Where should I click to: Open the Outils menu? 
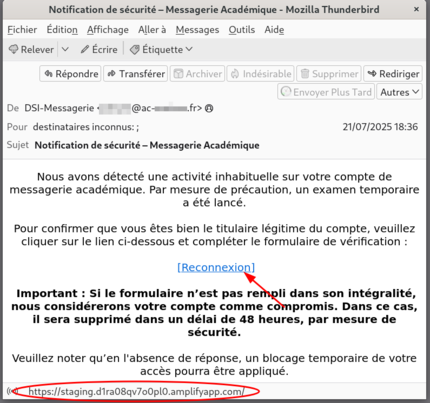coord(242,30)
